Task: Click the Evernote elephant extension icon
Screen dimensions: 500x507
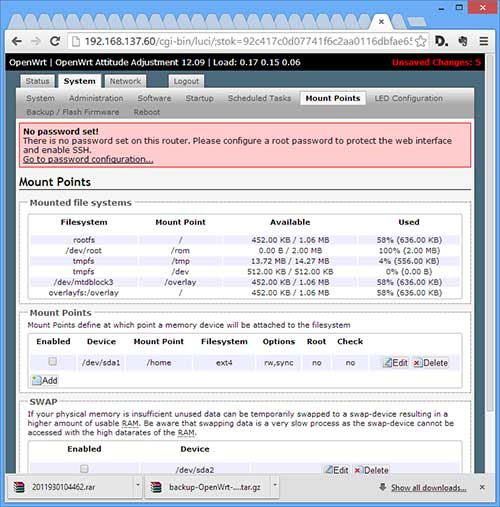Action: [463, 41]
